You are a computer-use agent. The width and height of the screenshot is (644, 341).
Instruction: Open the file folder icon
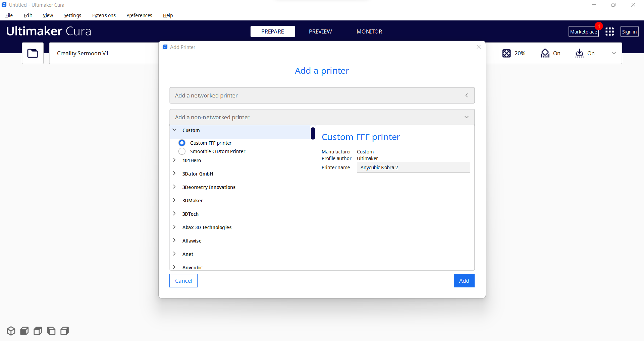pyautogui.click(x=33, y=53)
